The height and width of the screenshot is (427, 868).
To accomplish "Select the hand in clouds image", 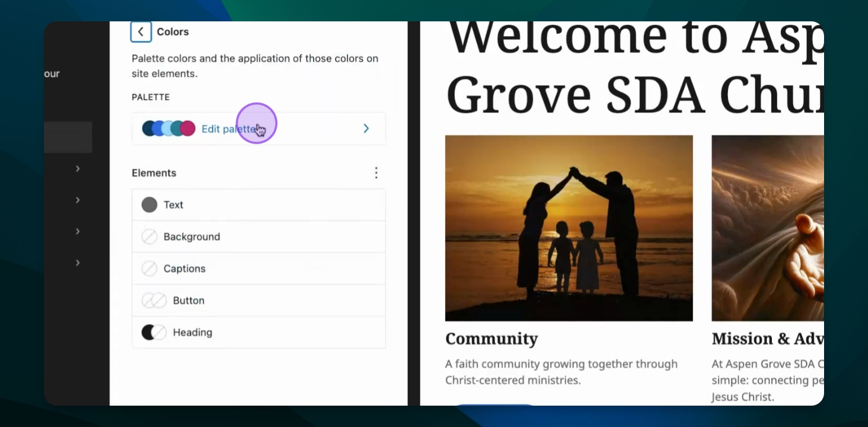I will pyautogui.click(x=768, y=228).
